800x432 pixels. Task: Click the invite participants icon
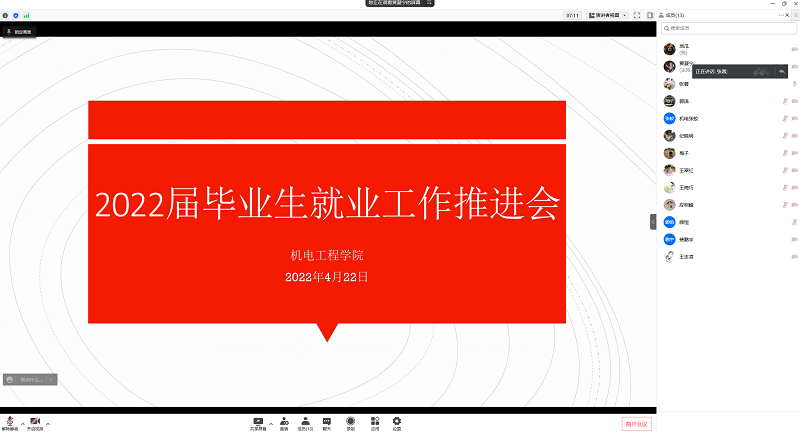(284, 422)
